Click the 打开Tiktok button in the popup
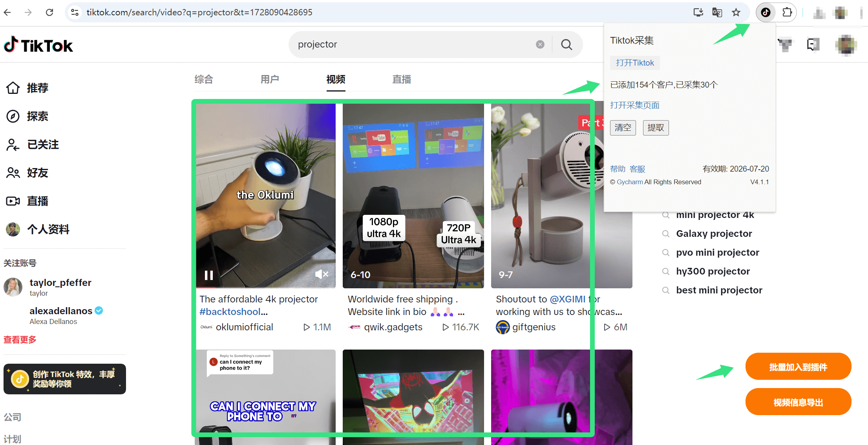The height and width of the screenshot is (445, 868). tap(635, 63)
